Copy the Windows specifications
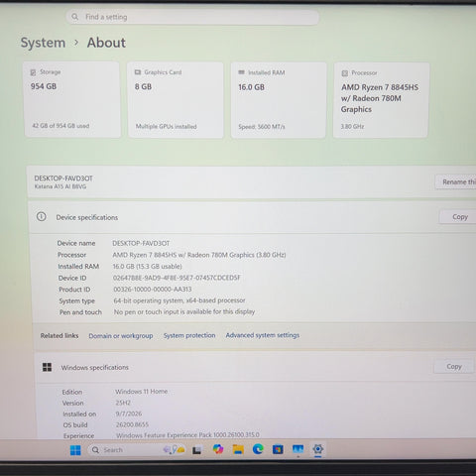 (x=454, y=366)
